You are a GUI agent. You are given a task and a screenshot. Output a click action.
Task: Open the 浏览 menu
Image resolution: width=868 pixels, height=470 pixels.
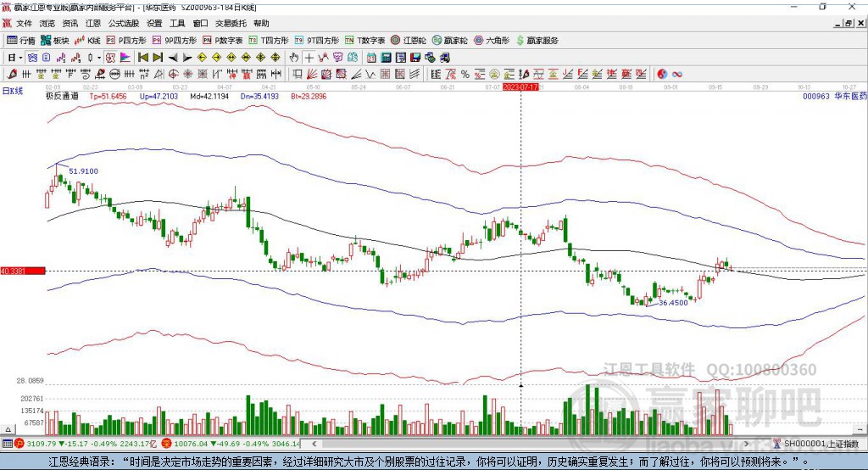47,23
